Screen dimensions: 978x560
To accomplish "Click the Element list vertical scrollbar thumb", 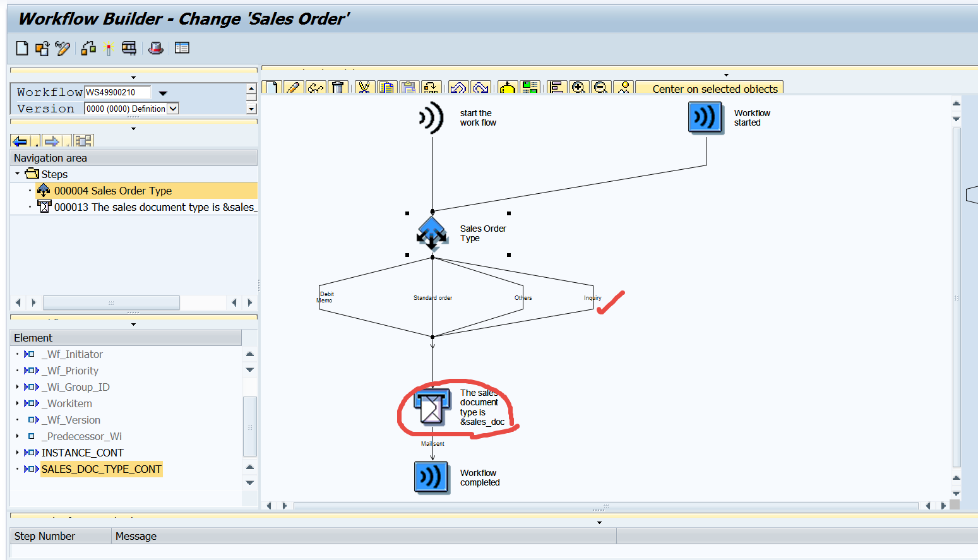I will coord(250,426).
